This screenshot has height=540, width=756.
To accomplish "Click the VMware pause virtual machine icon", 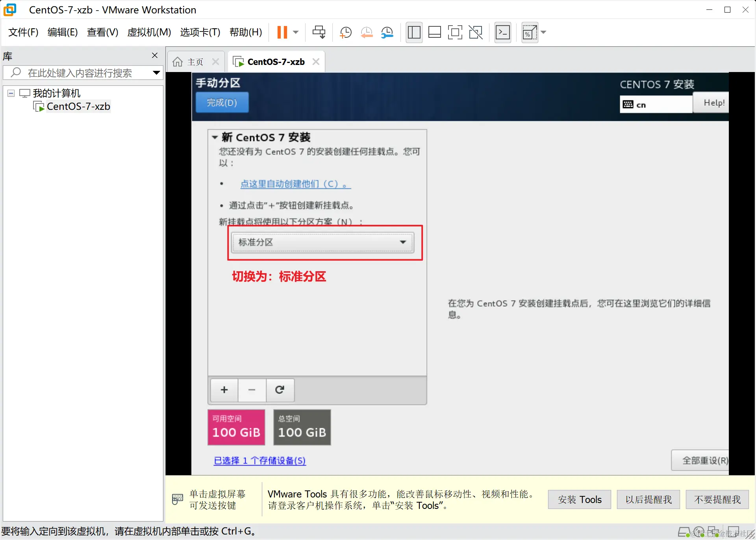I will pyautogui.click(x=282, y=32).
